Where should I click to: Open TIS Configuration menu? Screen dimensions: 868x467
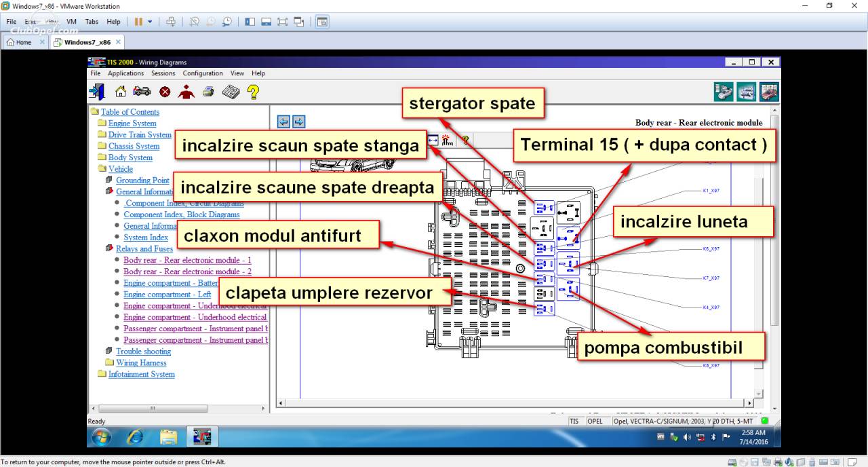pos(203,73)
